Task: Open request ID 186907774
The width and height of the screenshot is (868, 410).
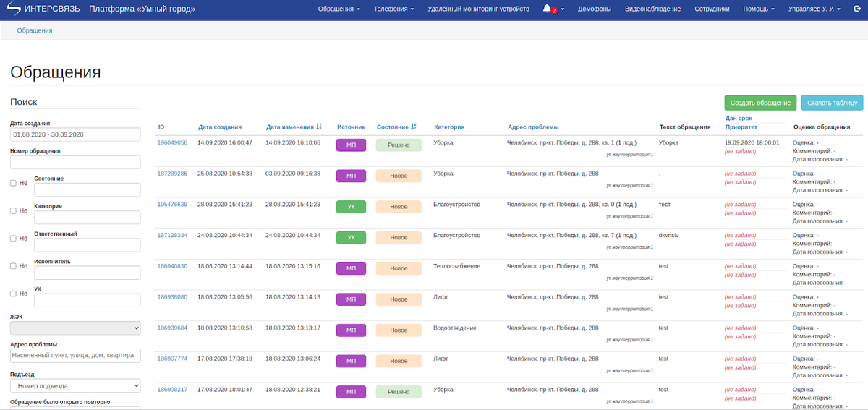Action: (172, 359)
